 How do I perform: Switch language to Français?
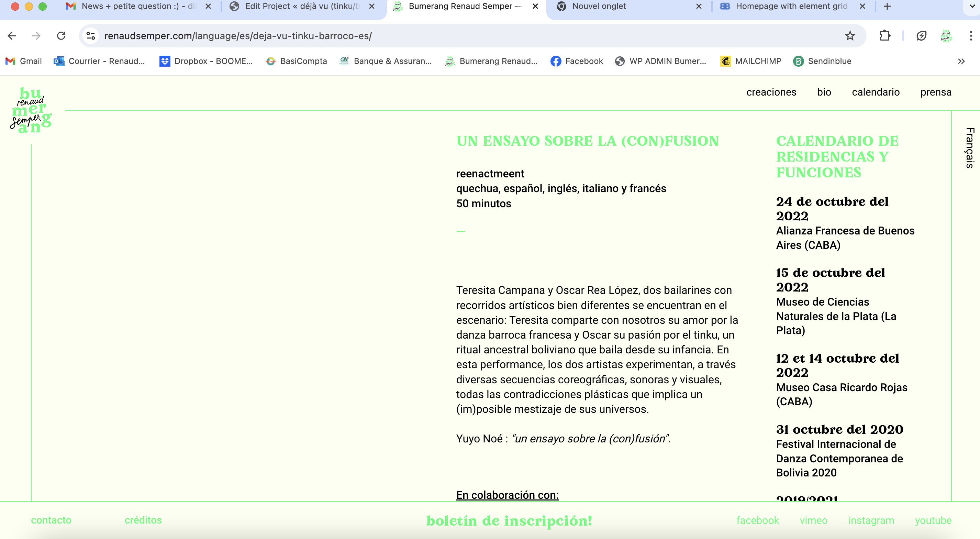(x=969, y=148)
